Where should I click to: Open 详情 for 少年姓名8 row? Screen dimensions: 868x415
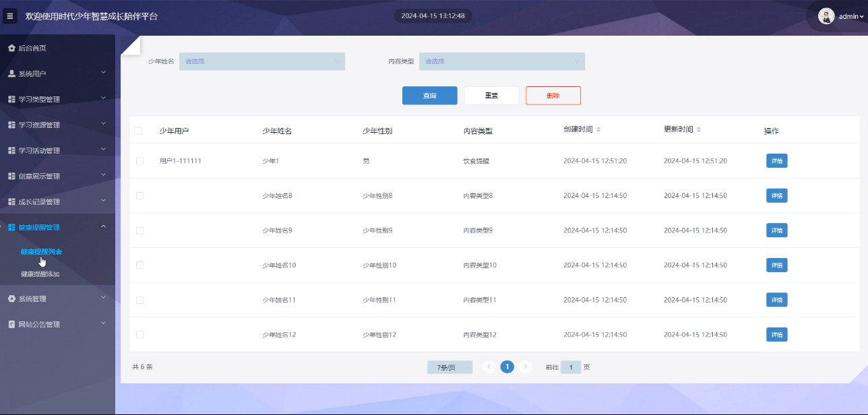click(777, 196)
